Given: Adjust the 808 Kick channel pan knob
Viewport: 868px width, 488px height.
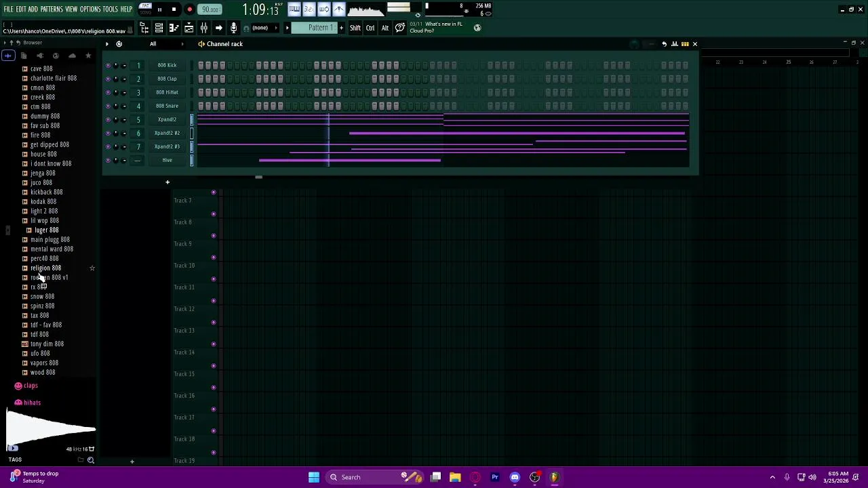Looking at the screenshot, I should [116, 65].
